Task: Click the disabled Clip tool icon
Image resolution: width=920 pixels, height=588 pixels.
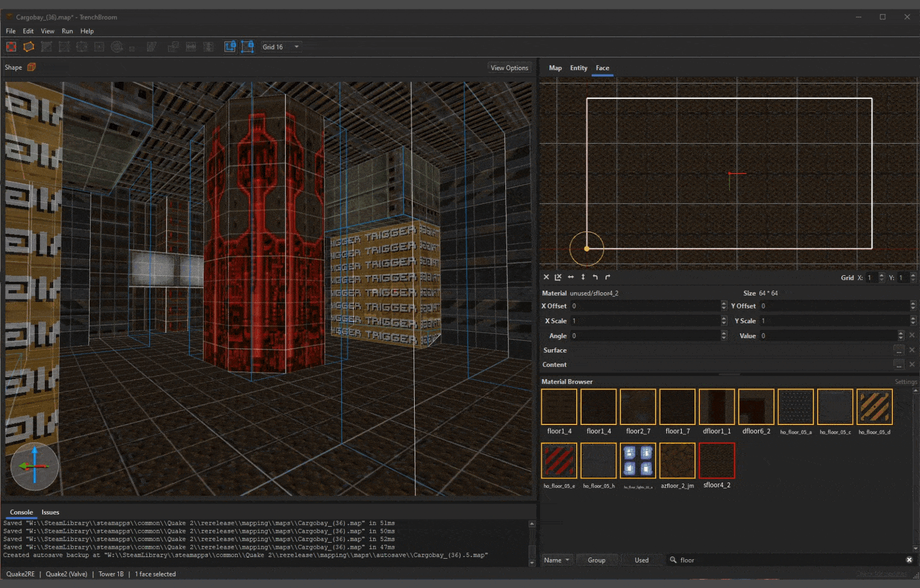Action: tap(46, 47)
